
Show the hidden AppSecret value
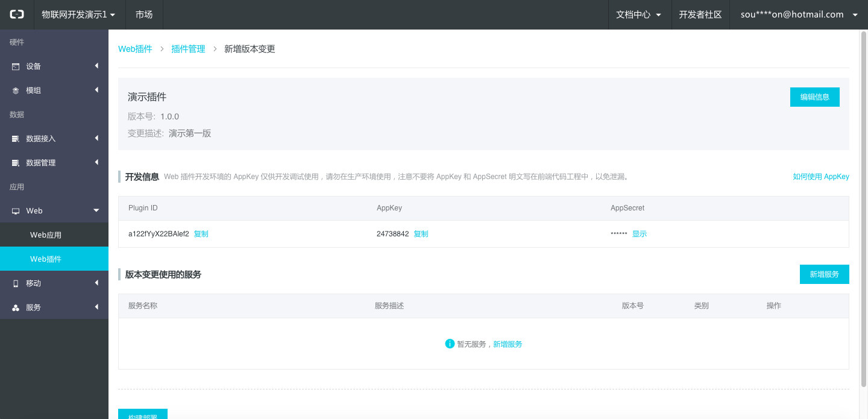639,234
